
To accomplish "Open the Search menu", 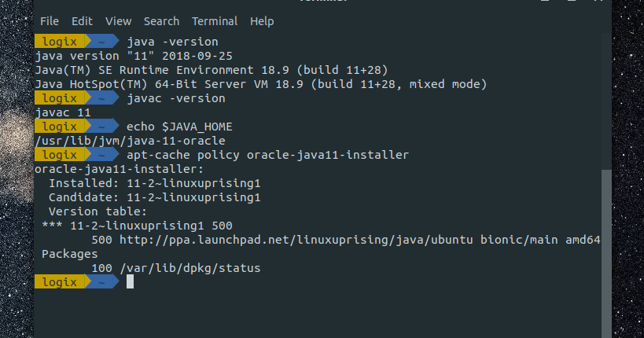I will (161, 21).
